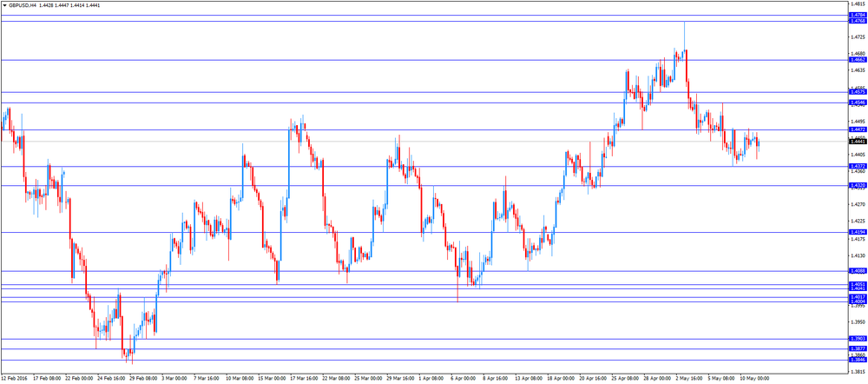Click the 1.4405 price scale value

click(x=857, y=155)
